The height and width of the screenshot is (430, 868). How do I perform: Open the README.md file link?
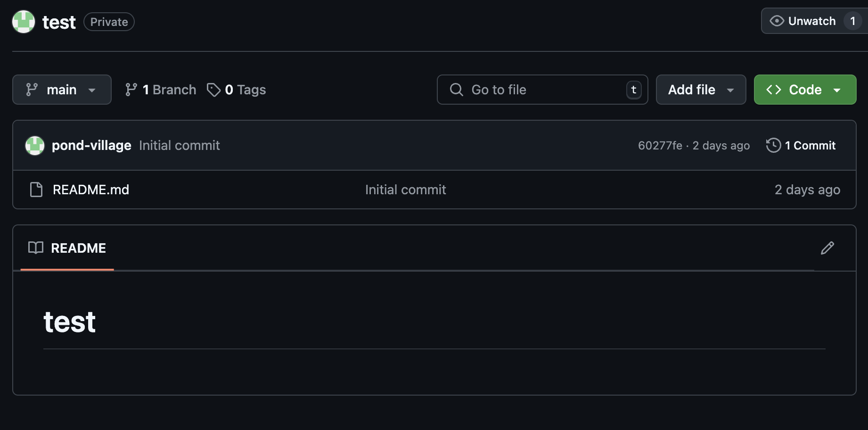(91, 190)
